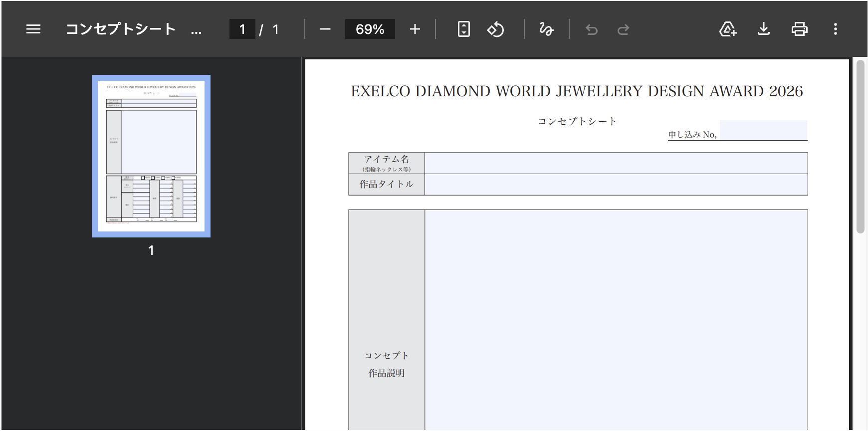Click the 69% zoom level field
This screenshot has width=868, height=431.
click(x=370, y=29)
